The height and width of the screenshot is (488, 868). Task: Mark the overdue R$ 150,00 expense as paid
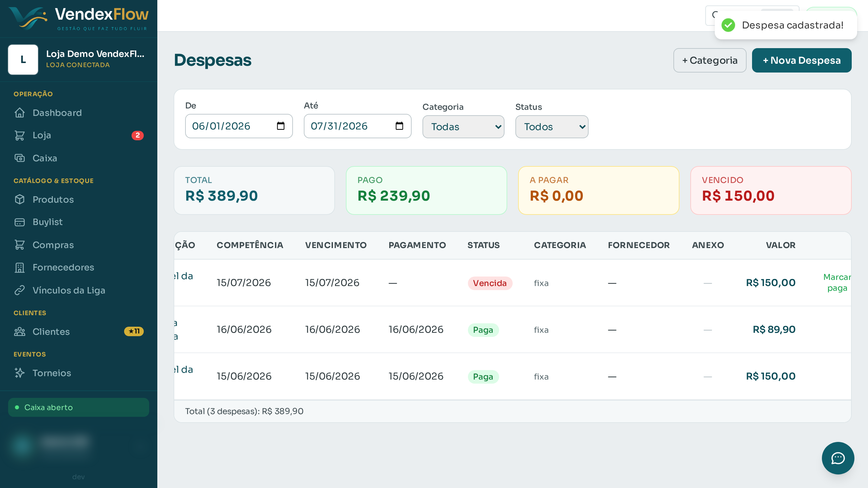click(837, 283)
